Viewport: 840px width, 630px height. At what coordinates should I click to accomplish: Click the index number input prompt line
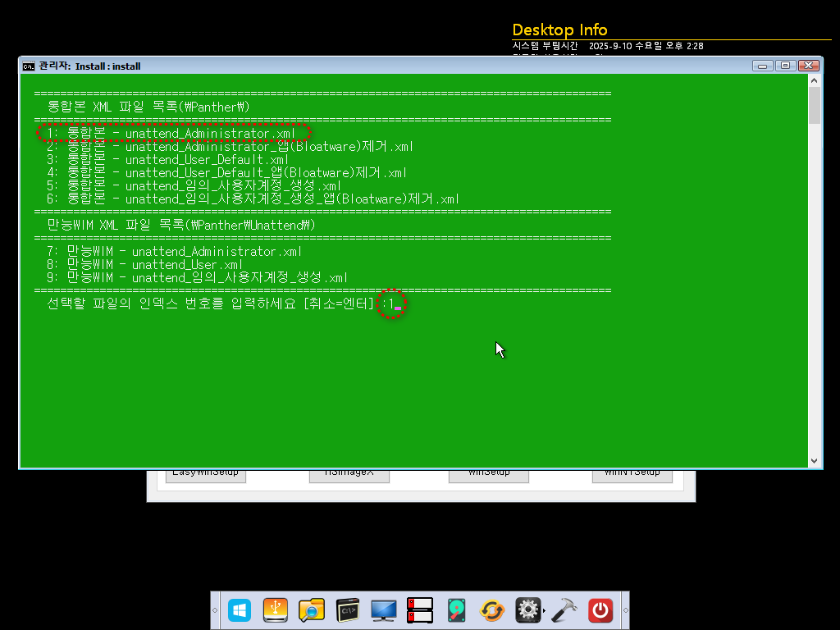221,304
